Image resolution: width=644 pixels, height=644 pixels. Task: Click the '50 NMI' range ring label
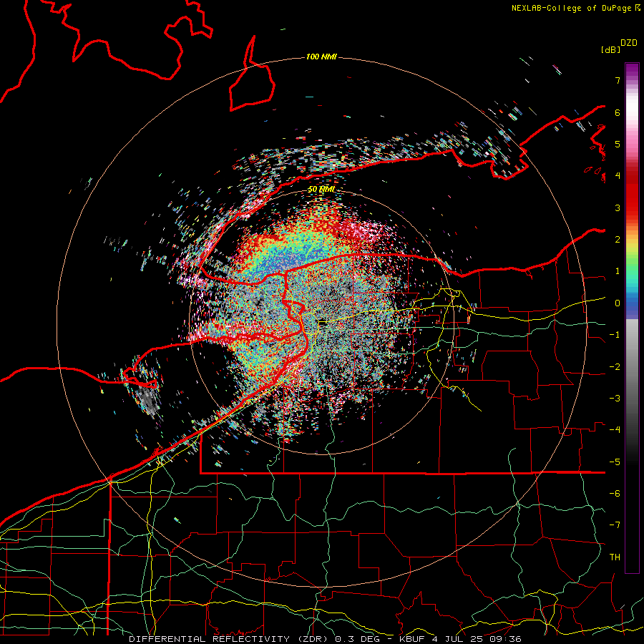click(321, 190)
